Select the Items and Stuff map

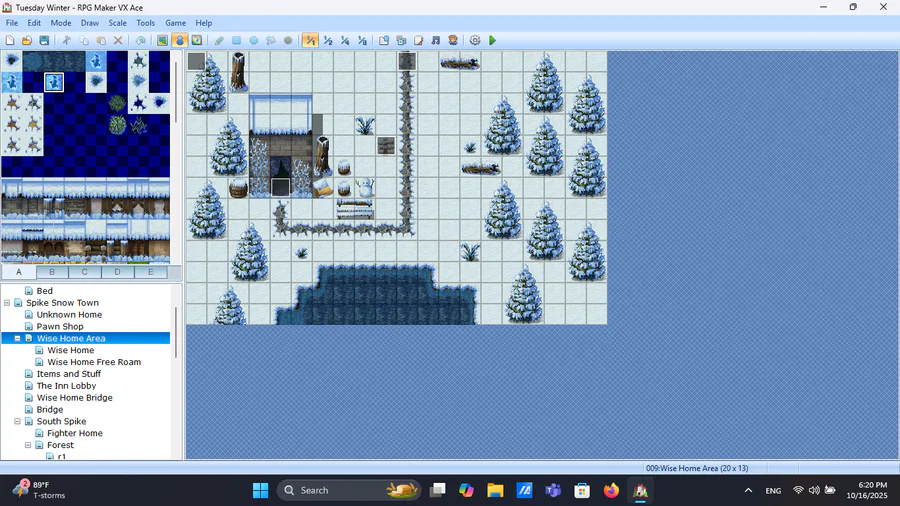68,374
